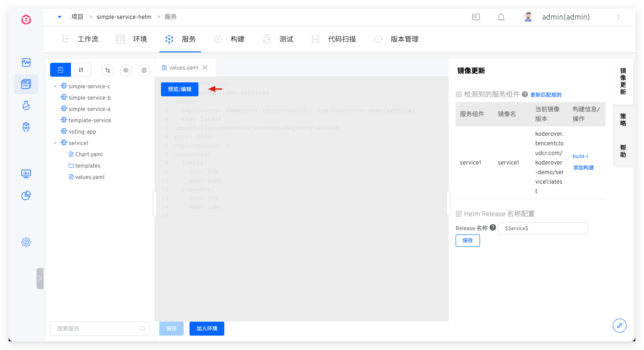
Task: Expand the collapsed left sidebar handle
Action: pos(40,278)
